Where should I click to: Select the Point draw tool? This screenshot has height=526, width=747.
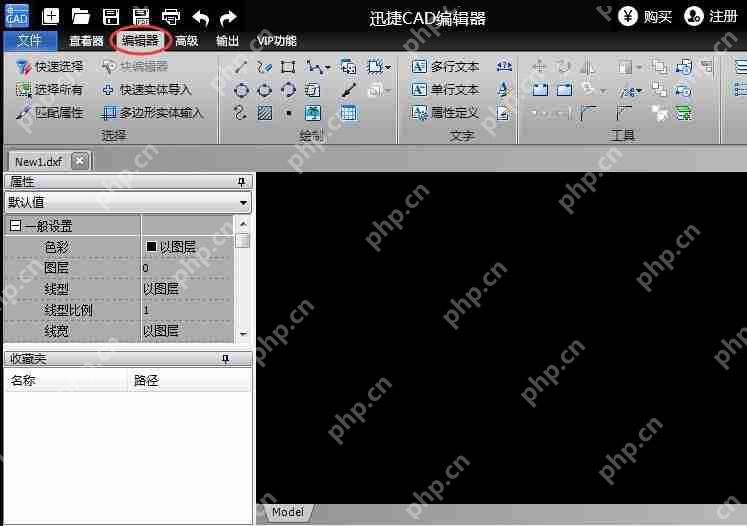point(289,113)
